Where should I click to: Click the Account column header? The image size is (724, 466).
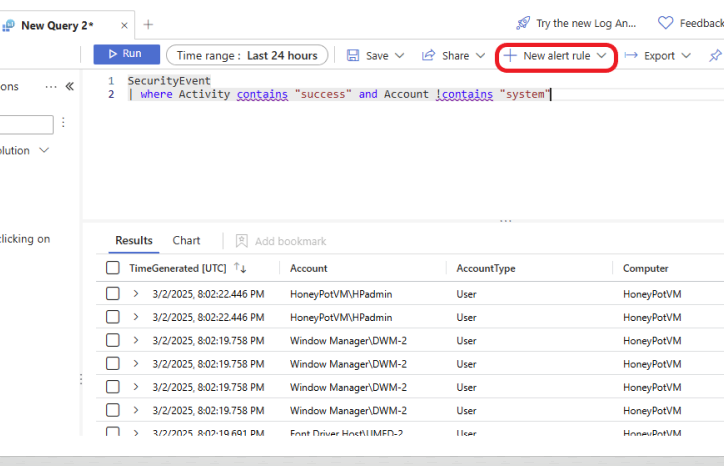pos(308,268)
